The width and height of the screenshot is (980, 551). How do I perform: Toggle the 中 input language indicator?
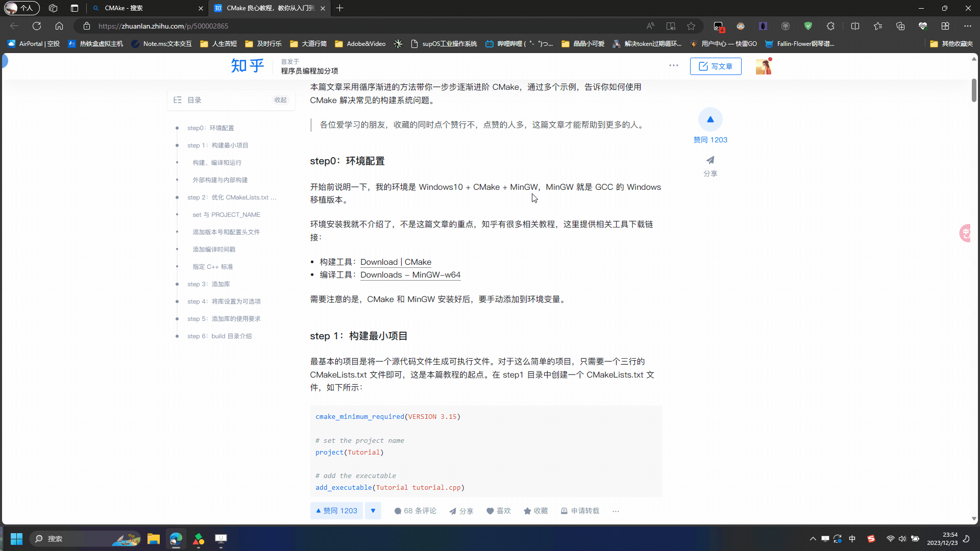click(852, 539)
